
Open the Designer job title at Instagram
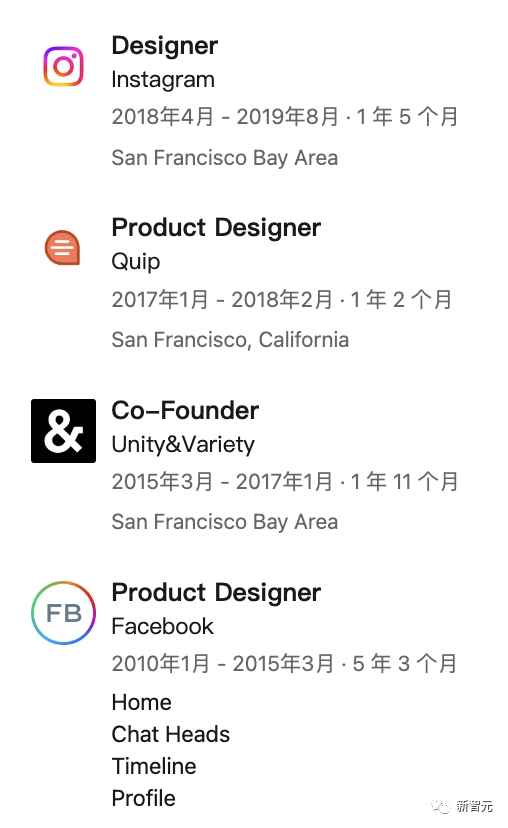click(165, 46)
